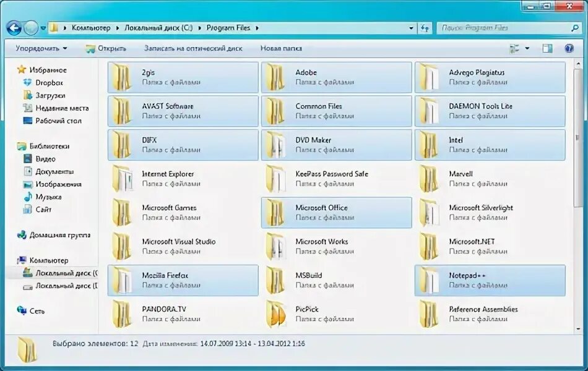
Task: Select the Microsoft Games folder icon
Action: (x=123, y=213)
